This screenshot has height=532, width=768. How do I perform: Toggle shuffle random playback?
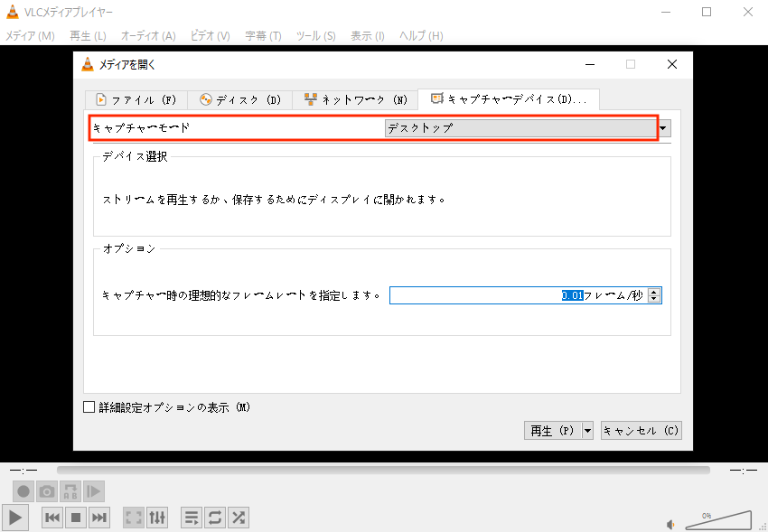239,518
